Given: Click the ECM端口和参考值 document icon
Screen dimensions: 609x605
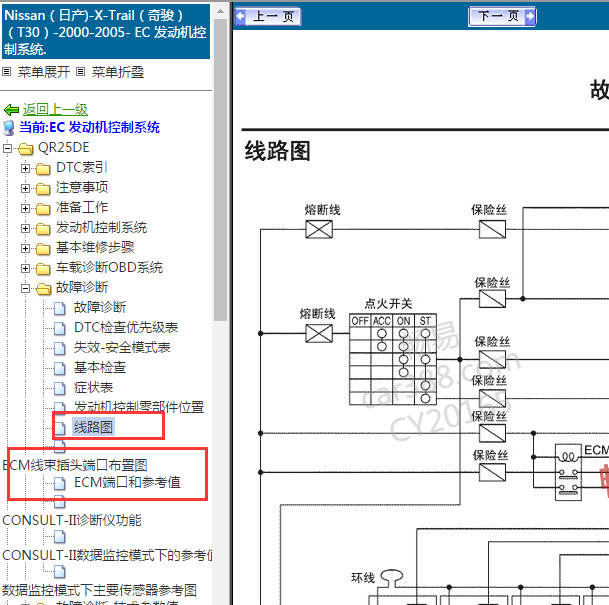Looking at the screenshot, I should [59, 483].
